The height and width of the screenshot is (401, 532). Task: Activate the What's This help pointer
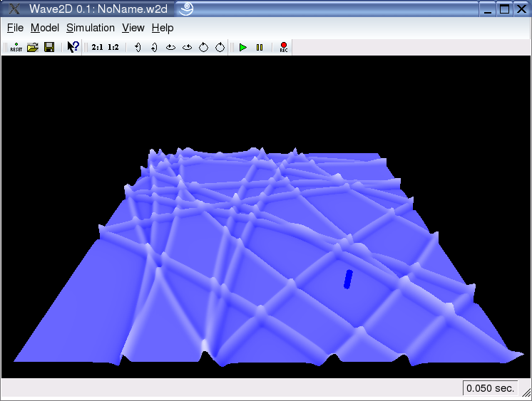[x=73, y=47]
